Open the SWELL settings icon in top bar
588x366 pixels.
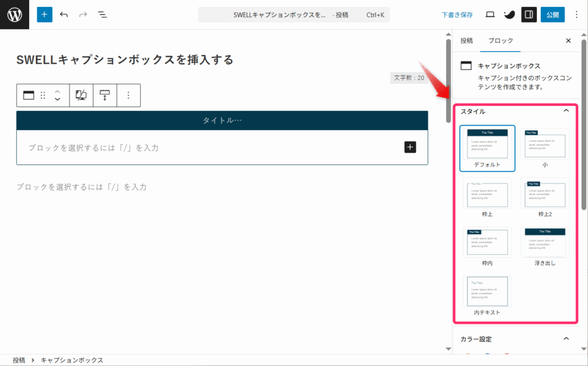tap(509, 14)
